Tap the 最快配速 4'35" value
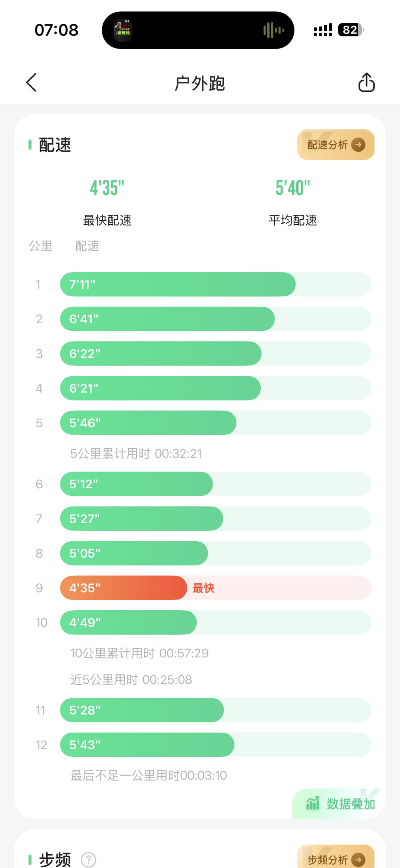The image size is (400, 868). [107, 188]
